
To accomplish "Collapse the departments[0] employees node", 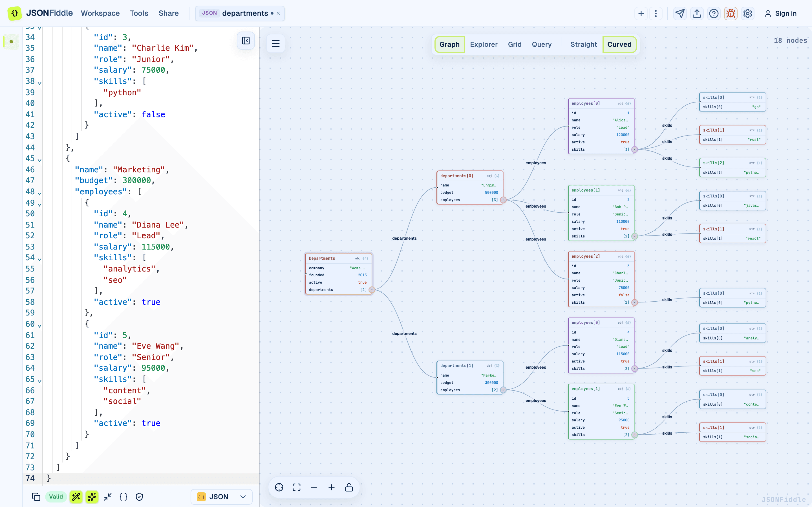I will (503, 200).
